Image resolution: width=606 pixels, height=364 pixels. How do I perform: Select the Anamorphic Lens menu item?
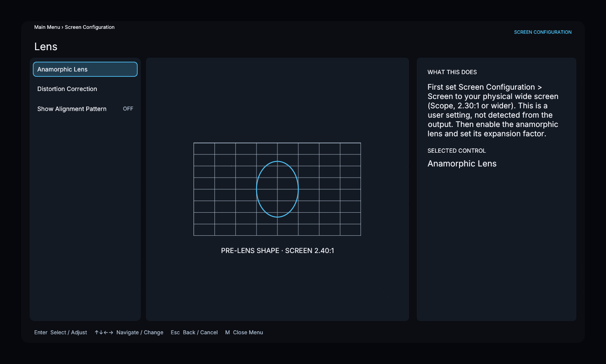pos(85,69)
